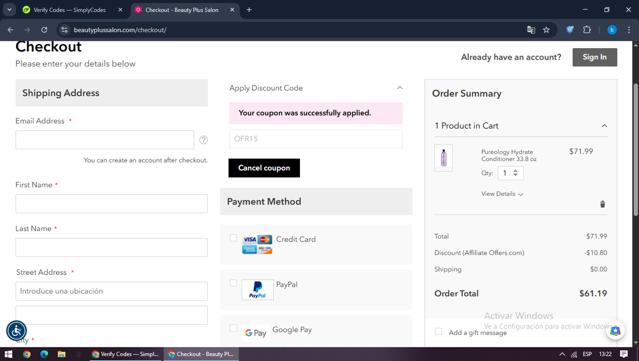The image size is (639, 361).
Task: Click the G Pay logo image
Action: (256, 333)
